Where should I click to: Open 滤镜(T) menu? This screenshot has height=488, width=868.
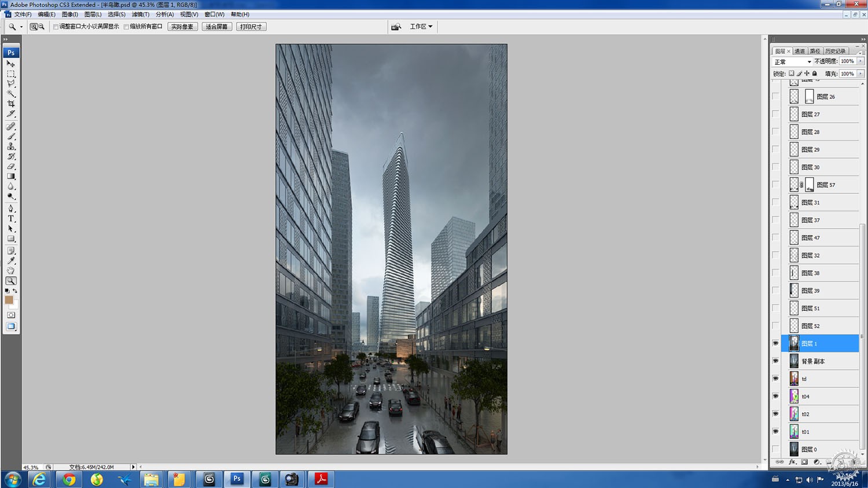tap(141, 14)
